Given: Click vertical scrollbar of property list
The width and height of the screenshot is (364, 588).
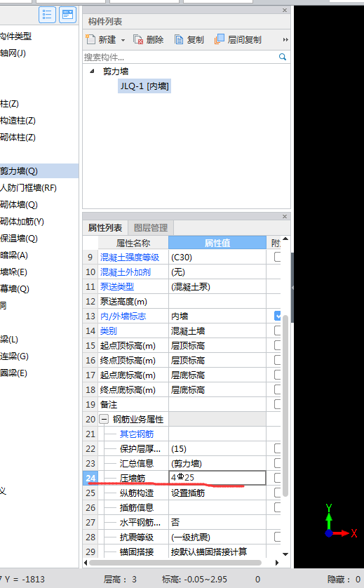Looking at the screenshot, I should click(x=285, y=405).
